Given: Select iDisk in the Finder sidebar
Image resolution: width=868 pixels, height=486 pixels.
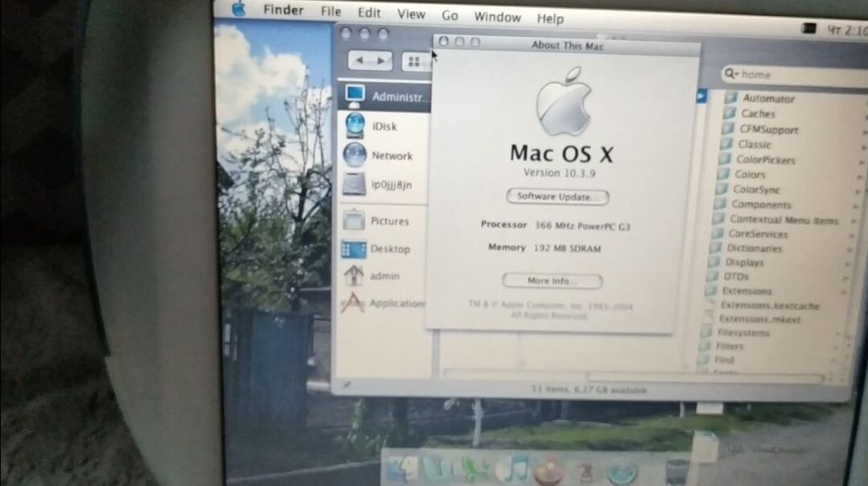Looking at the screenshot, I should click(382, 126).
